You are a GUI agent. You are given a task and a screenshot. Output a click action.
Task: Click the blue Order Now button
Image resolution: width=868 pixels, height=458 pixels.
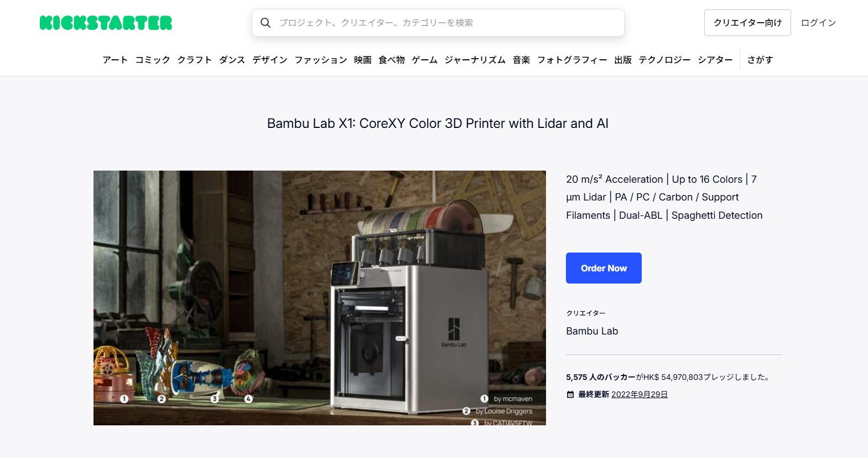pos(604,268)
